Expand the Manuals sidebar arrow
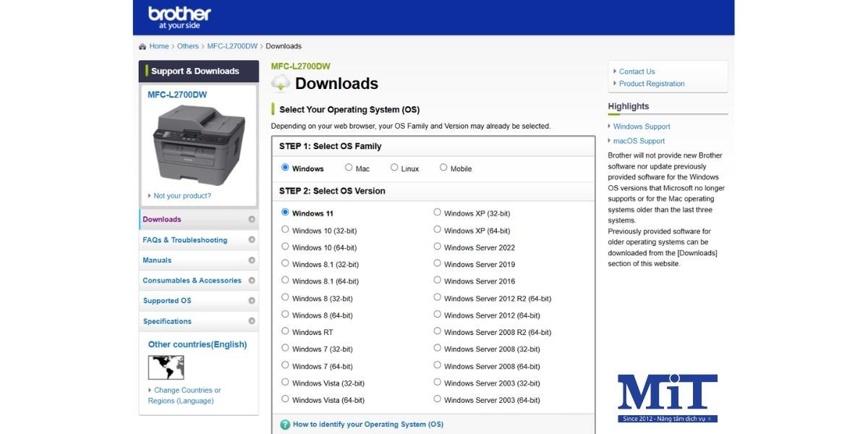The image size is (868, 434). coord(252,260)
